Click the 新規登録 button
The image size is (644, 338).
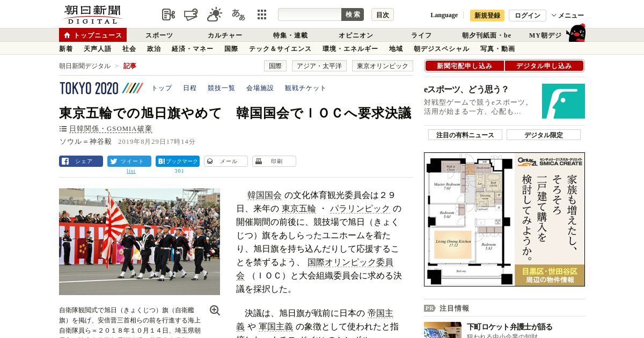click(x=487, y=16)
